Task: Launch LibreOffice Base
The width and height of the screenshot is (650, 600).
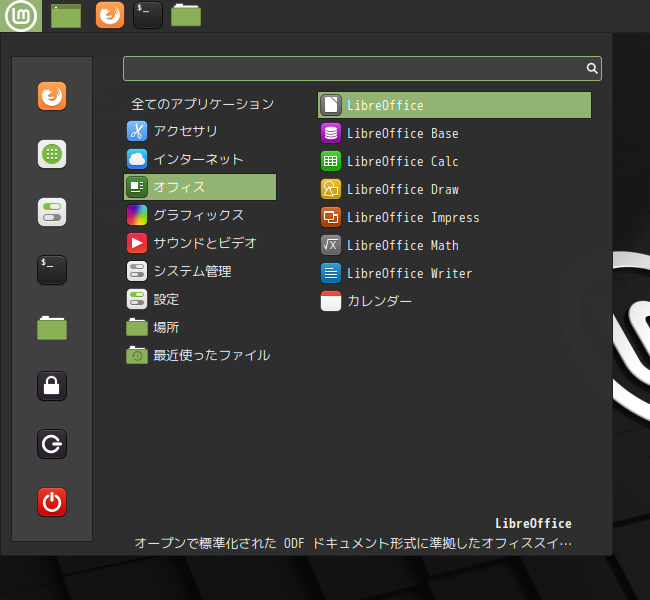Action: [454, 133]
